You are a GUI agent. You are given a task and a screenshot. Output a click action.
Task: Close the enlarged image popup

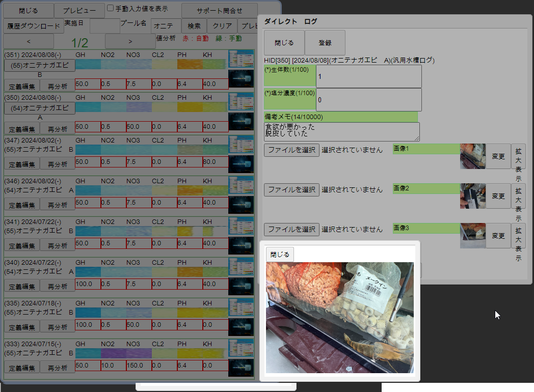click(x=280, y=255)
